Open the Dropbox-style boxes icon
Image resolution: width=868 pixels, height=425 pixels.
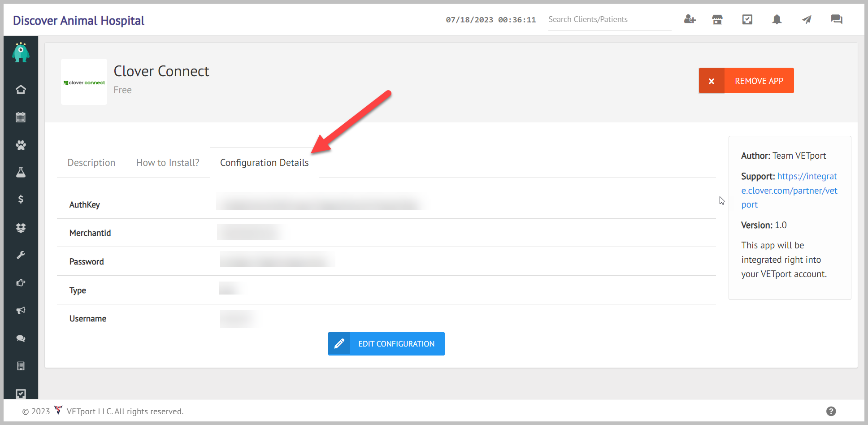(x=21, y=228)
